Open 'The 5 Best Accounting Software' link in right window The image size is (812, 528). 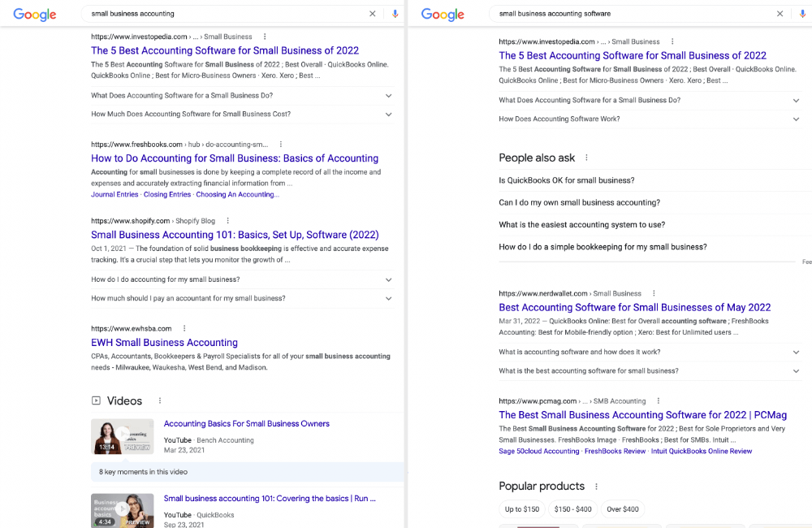click(x=633, y=55)
